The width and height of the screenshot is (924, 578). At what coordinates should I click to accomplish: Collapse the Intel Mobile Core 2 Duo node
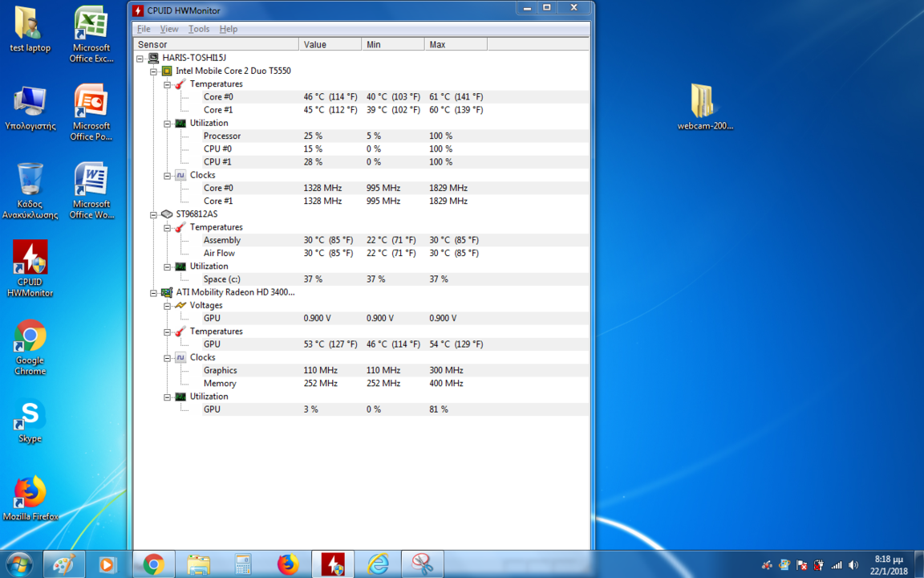[x=153, y=71]
